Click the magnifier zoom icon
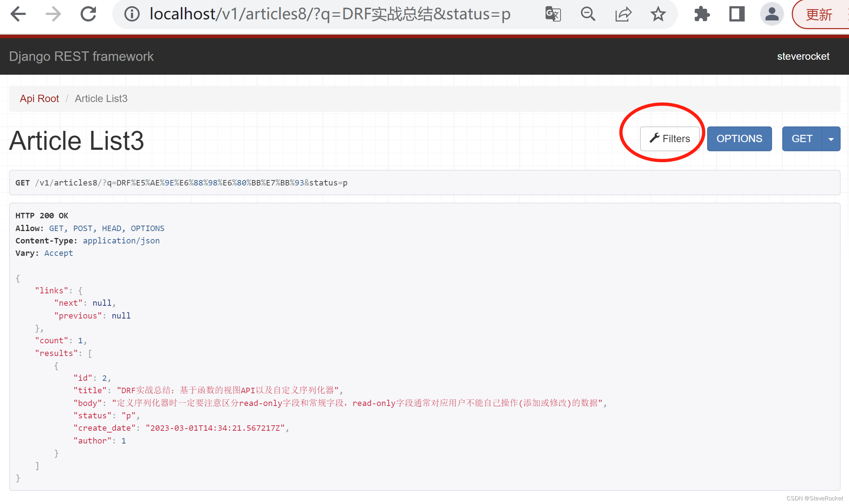Image resolution: width=849 pixels, height=504 pixels. pos(588,14)
